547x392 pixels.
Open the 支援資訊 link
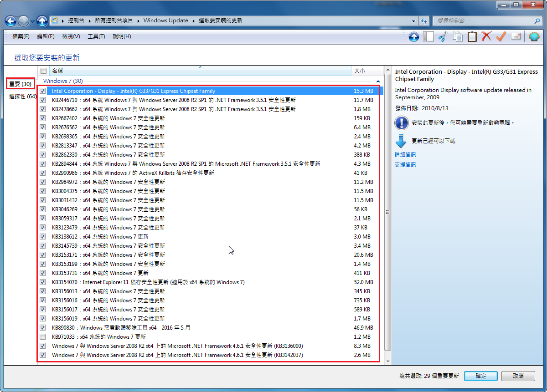[405, 165]
